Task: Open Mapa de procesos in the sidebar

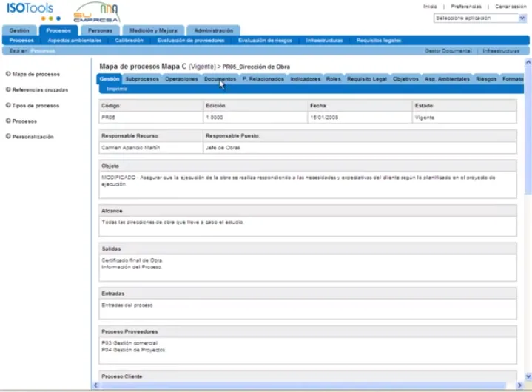Action: [36, 74]
